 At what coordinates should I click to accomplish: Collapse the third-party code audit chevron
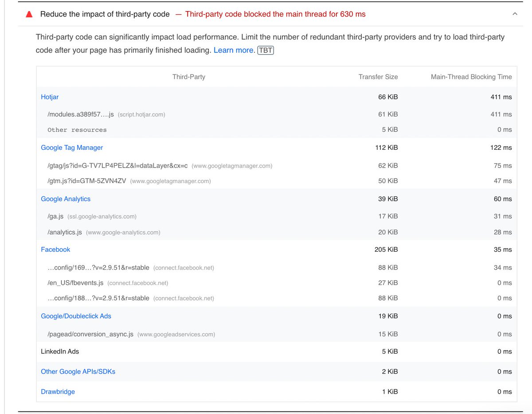(515, 14)
